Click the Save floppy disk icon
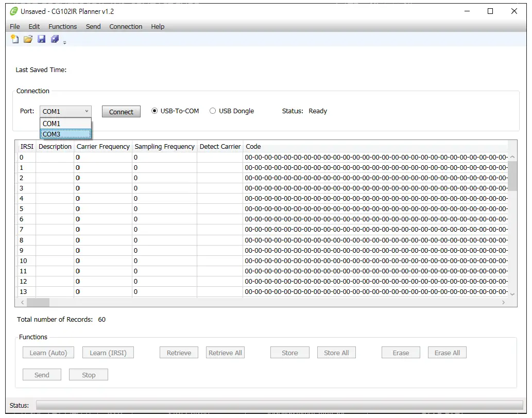 [x=41, y=39]
